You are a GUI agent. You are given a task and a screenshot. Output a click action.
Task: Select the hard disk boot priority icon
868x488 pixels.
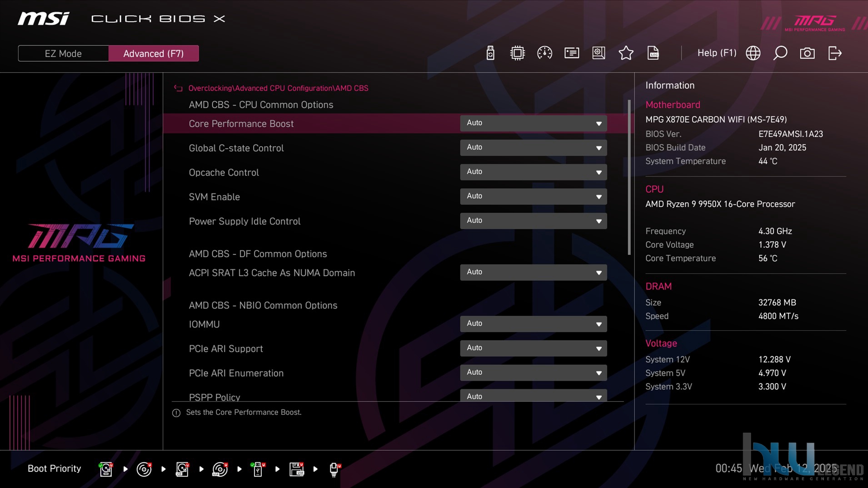[x=106, y=469]
